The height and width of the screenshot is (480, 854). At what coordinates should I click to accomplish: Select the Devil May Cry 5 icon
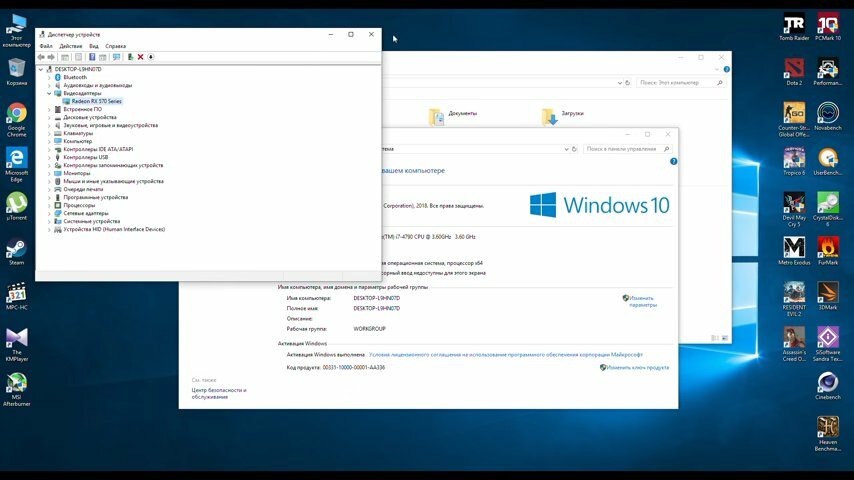(x=794, y=210)
